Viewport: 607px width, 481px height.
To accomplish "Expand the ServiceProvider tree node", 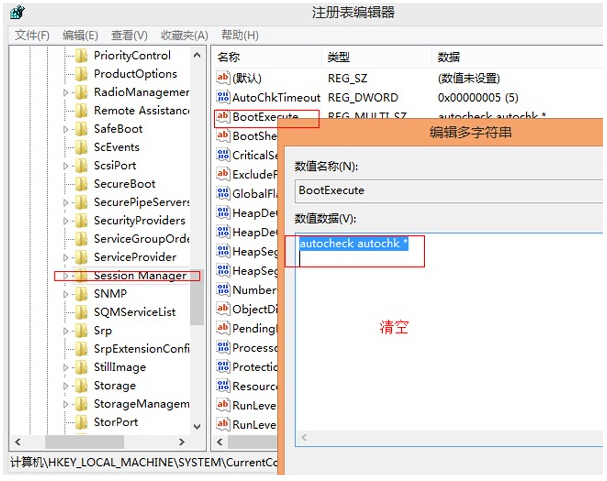I will click(65, 258).
